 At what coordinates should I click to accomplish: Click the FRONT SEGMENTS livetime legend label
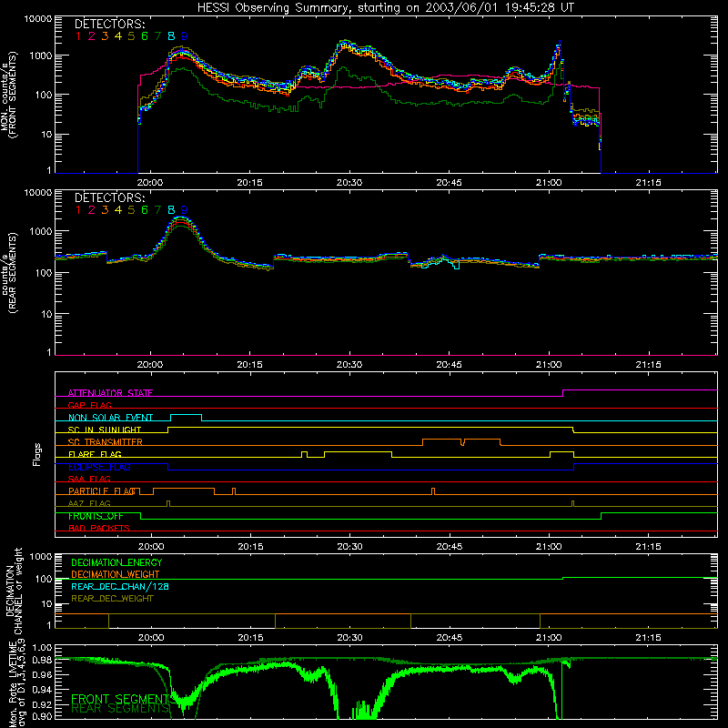[x=124, y=699]
